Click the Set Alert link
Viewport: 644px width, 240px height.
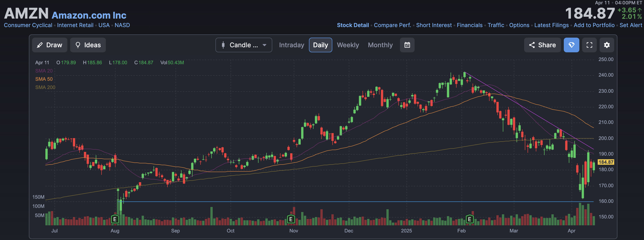pyautogui.click(x=630, y=25)
